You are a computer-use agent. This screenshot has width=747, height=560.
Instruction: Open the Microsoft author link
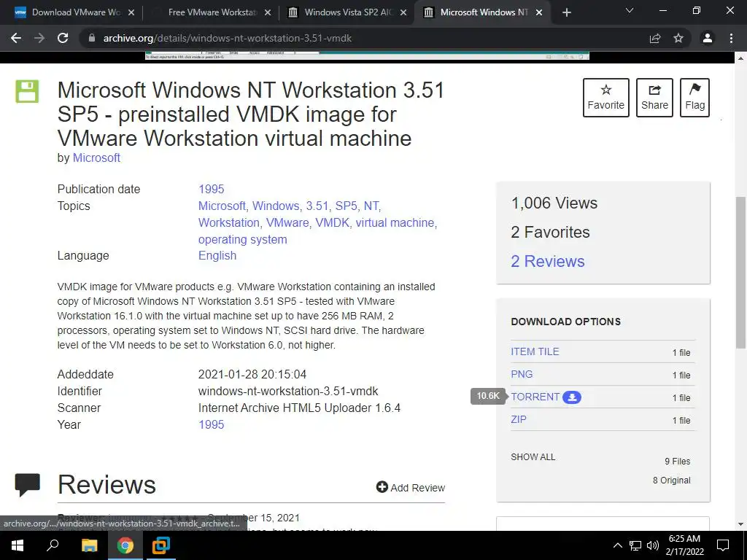[x=96, y=157]
